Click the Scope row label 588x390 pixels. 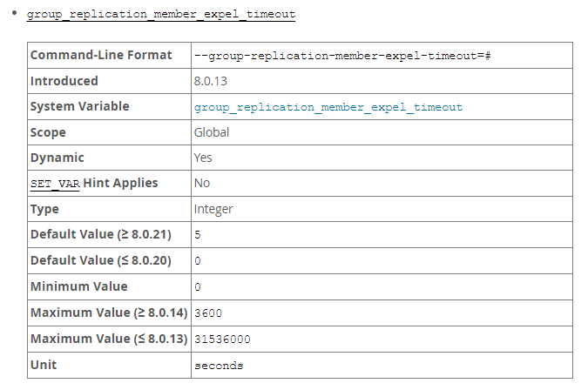click(x=48, y=132)
